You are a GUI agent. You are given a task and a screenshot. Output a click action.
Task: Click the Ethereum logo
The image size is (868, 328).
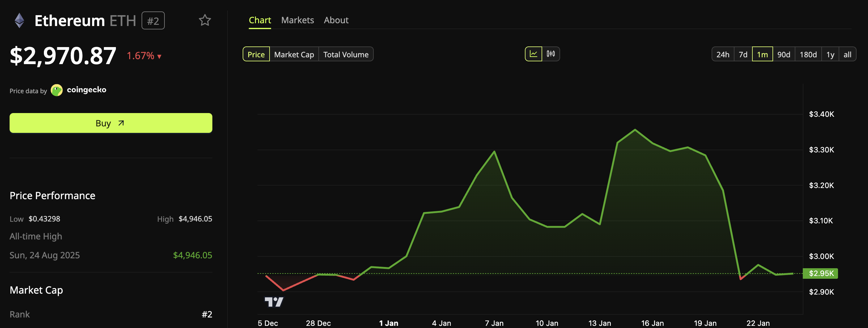[x=19, y=20]
